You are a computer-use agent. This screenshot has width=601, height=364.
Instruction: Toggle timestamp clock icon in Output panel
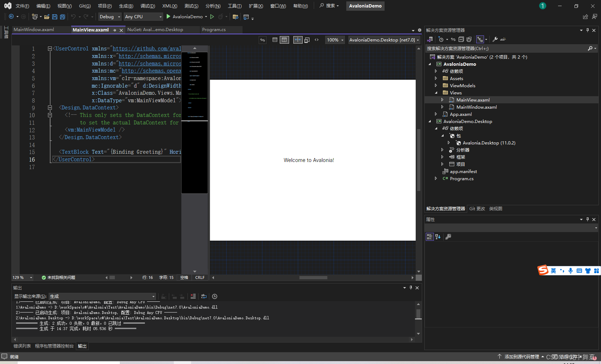[x=215, y=296]
